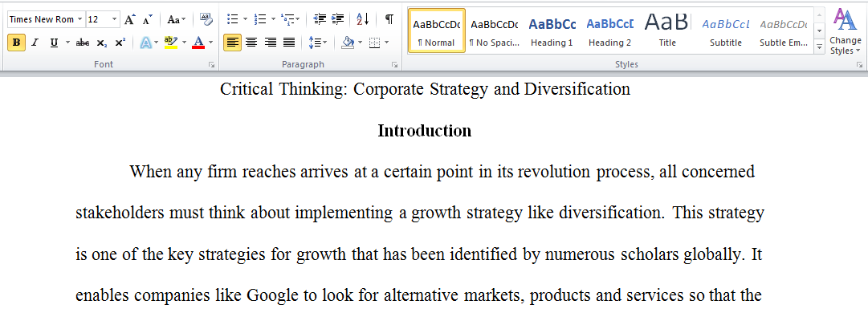Viewport: 868px width, 317px height.
Task: Click the Clear Formatting icon
Action: point(206,19)
